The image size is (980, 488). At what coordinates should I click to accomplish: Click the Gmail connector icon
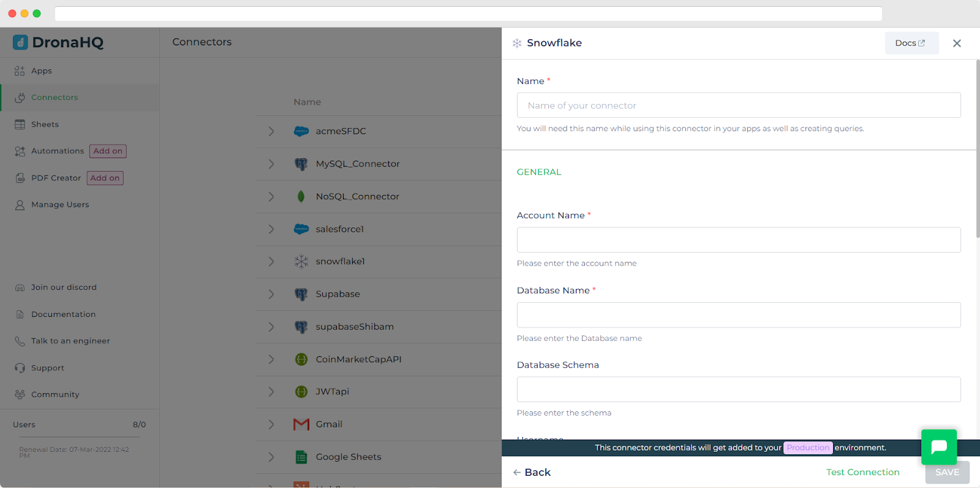point(301,424)
